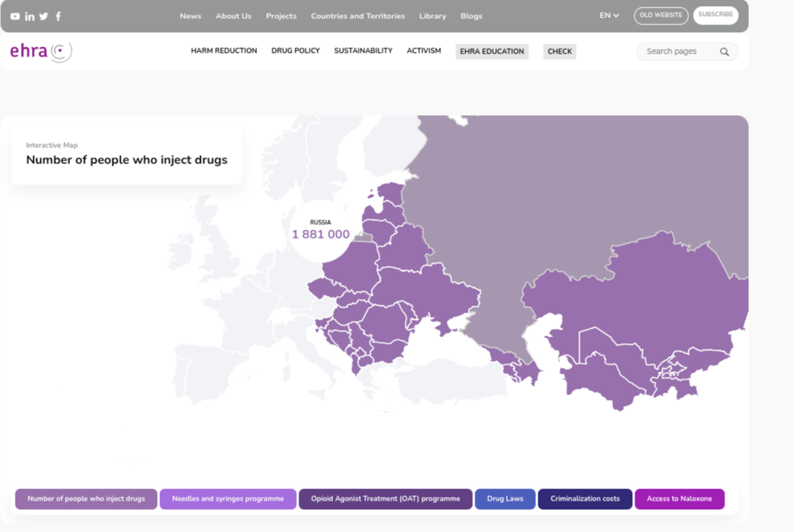This screenshot has height=532, width=793.
Task: Select the Criminalization costs map tab
Action: (x=585, y=499)
